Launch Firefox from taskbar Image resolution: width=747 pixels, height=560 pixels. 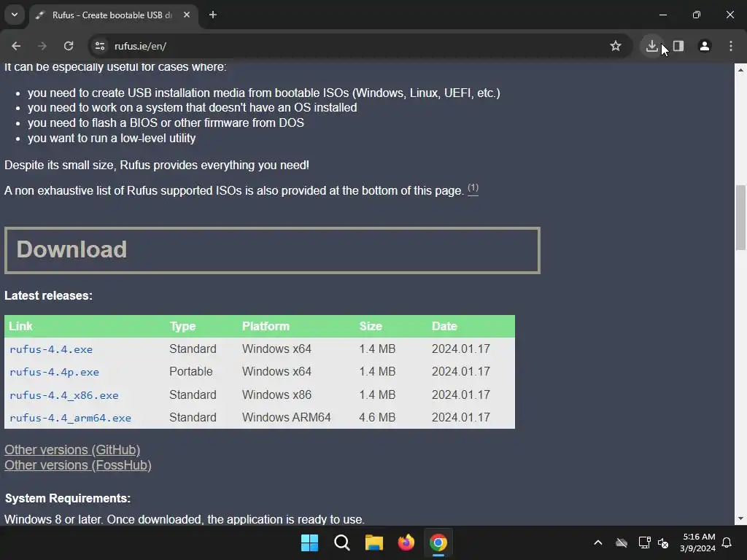click(x=406, y=542)
